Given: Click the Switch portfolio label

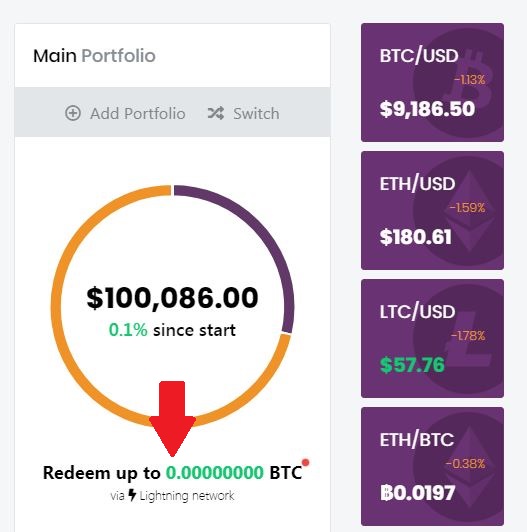Looking at the screenshot, I should pos(256,113).
